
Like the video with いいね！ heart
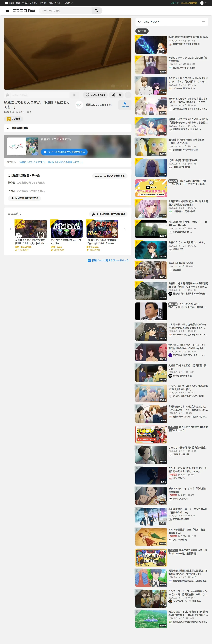click(95, 95)
